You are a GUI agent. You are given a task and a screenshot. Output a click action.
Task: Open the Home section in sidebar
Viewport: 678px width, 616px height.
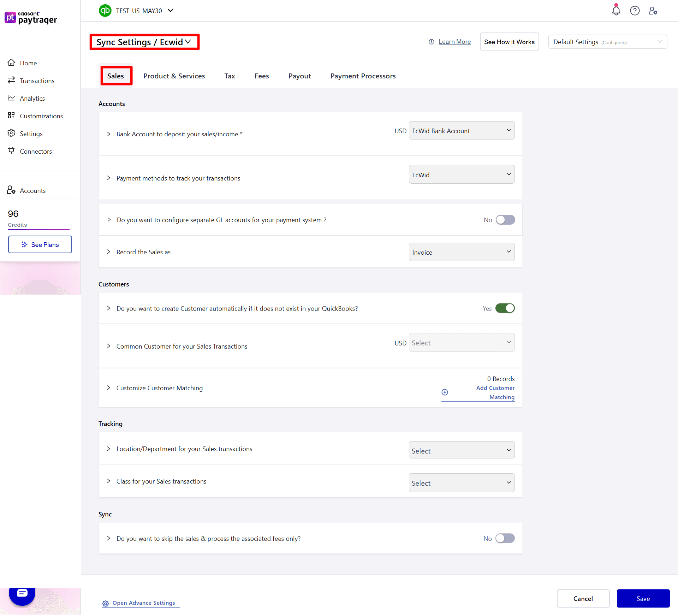pyautogui.click(x=28, y=63)
